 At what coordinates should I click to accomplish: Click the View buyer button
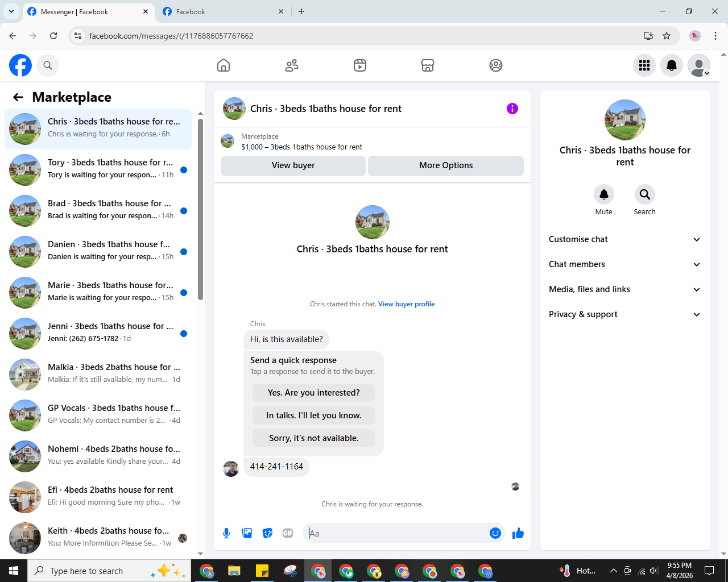coord(293,165)
